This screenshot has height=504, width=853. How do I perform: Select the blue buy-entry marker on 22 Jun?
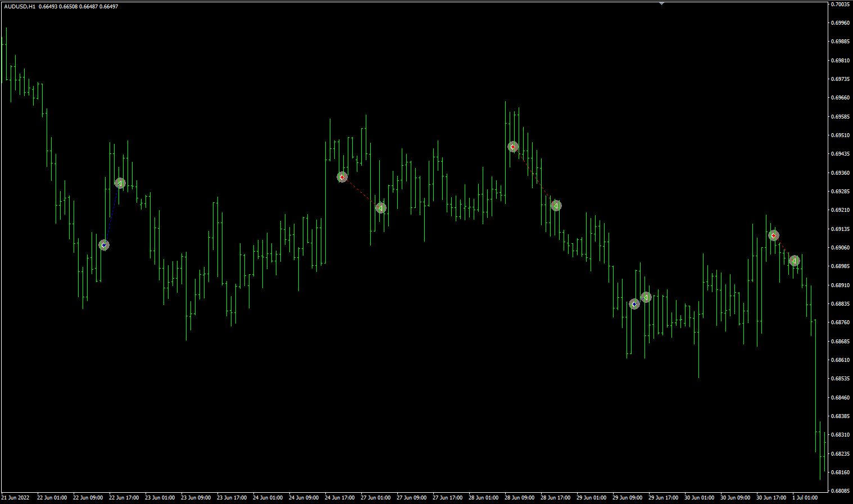[103, 244]
